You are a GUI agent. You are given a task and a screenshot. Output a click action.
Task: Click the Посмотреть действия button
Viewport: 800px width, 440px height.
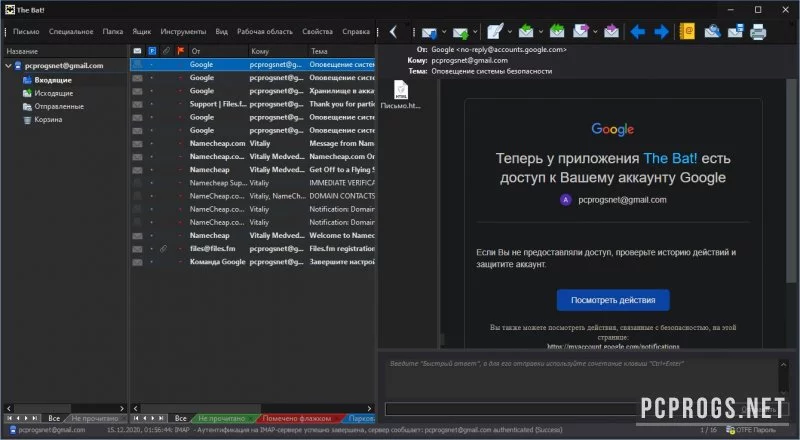point(613,300)
